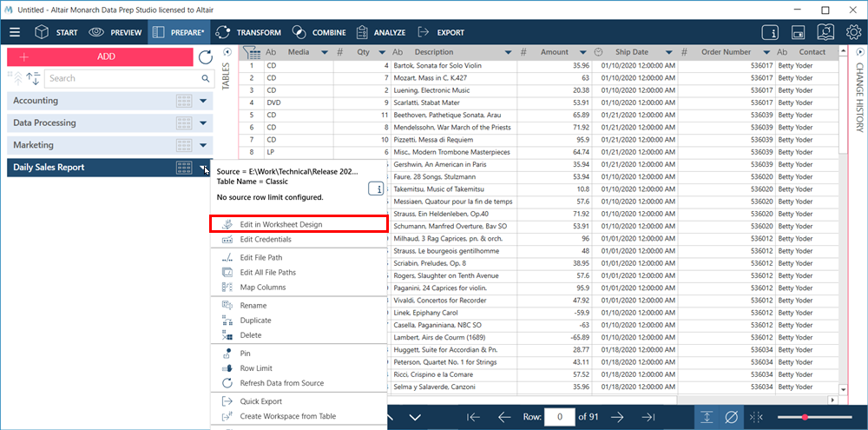Switch to the ANALYZE stage
The height and width of the screenshot is (430, 868).
click(381, 32)
